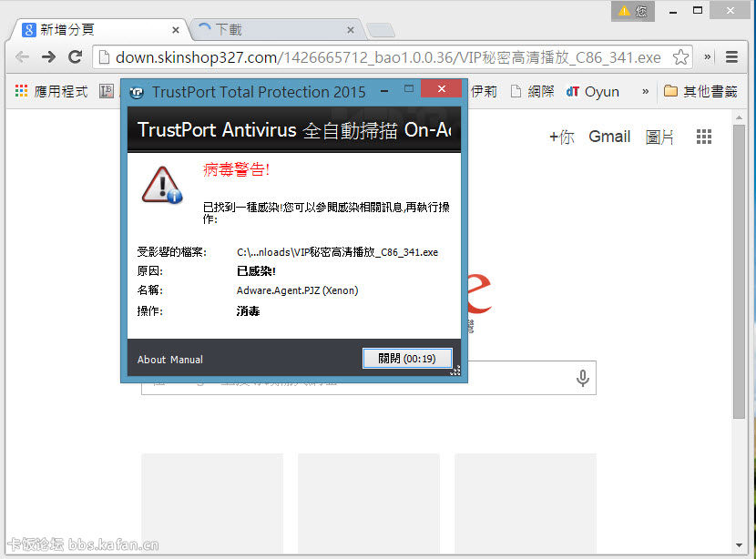Switch to the 下載 tab
The width and height of the screenshot is (756, 559).
tap(273, 29)
